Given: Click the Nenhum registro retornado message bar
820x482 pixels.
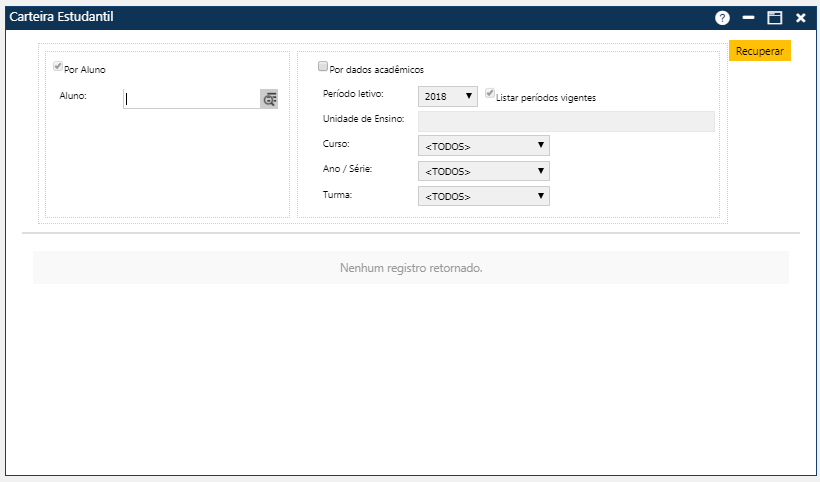Looking at the screenshot, I should [x=411, y=268].
